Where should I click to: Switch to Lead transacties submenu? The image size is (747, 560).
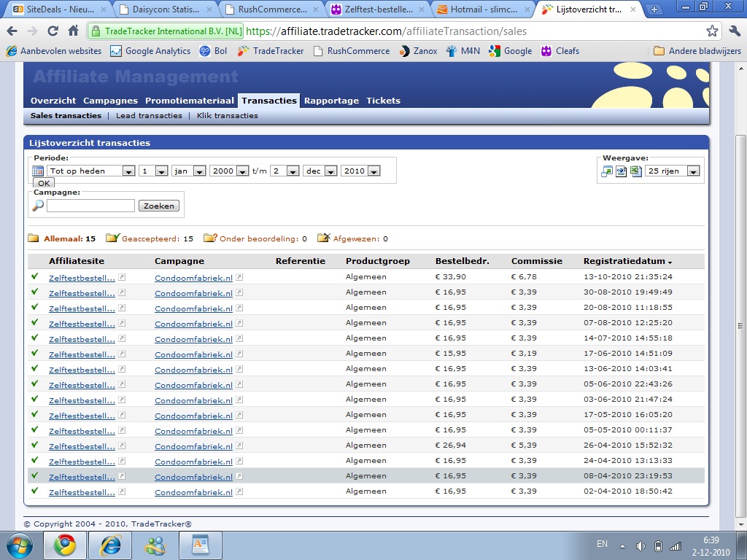pyautogui.click(x=149, y=116)
